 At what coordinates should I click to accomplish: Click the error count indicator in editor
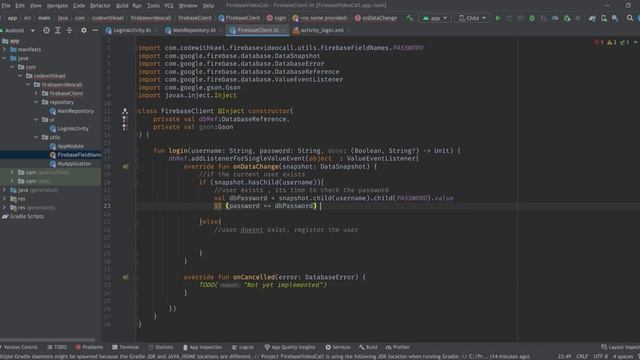(x=599, y=42)
